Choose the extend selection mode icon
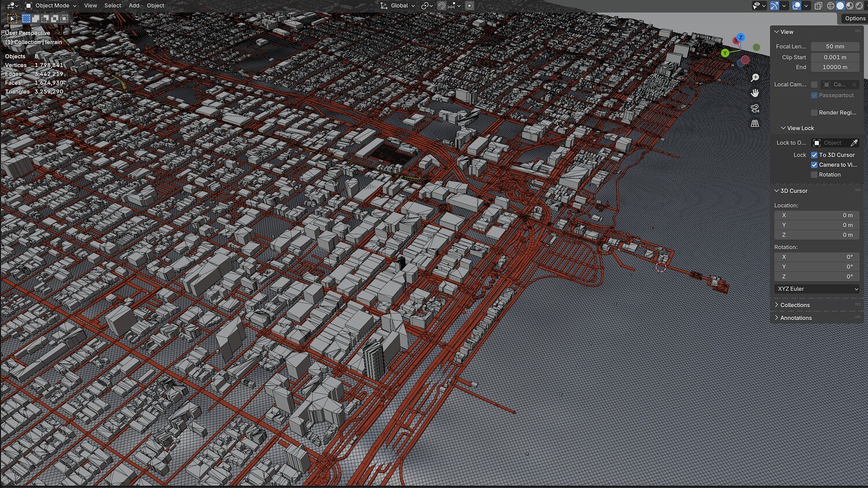Image resolution: width=868 pixels, height=488 pixels. 36,19
